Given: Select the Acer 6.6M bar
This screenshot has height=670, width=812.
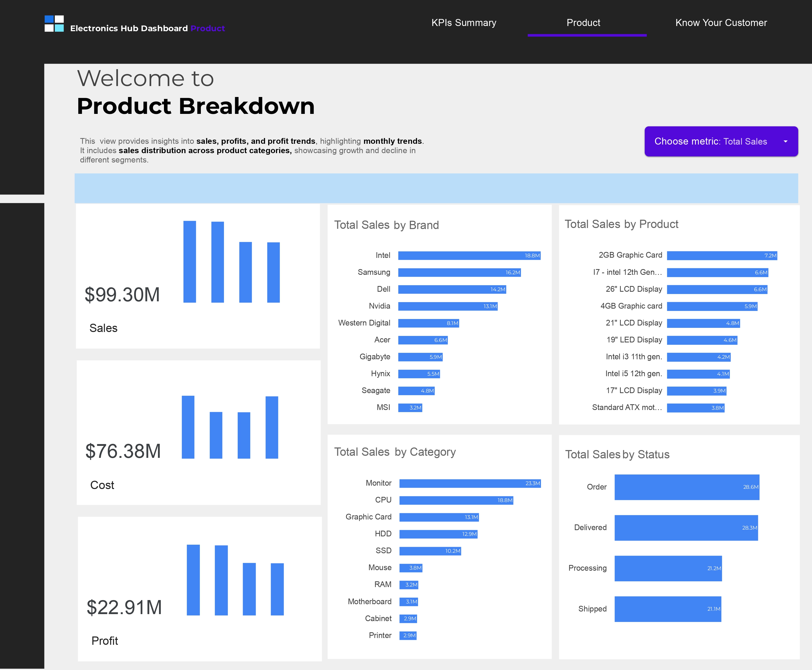Looking at the screenshot, I should (x=423, y=340).
